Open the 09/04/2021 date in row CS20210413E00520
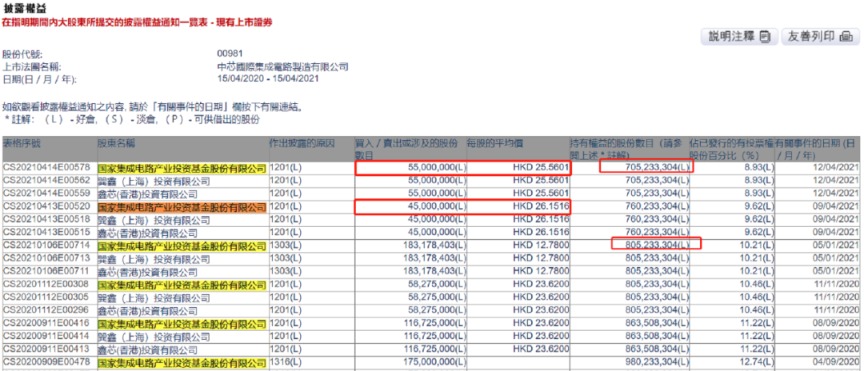Screen dimensions: 864x371 (x=837, y=207)
